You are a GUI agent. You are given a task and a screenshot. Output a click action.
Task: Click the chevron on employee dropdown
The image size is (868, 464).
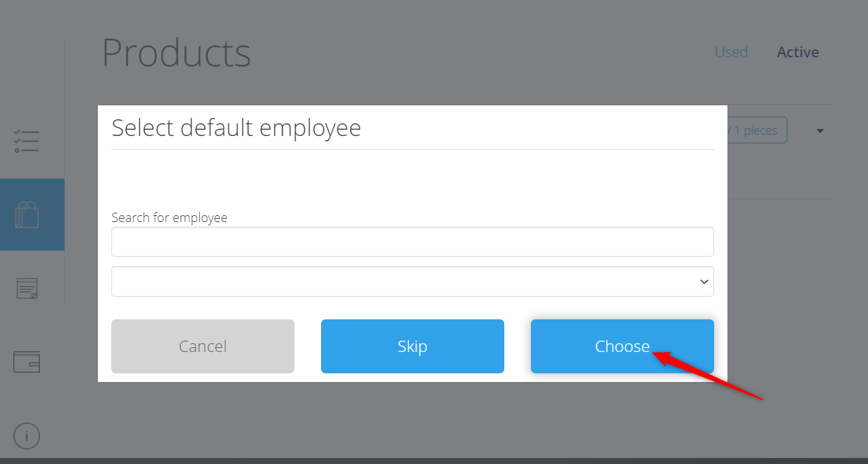tap(704, 282)
